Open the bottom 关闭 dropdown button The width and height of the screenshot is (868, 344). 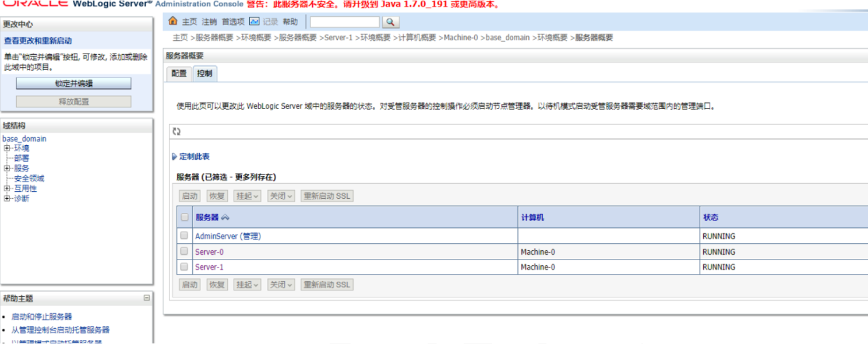(x=281, y=285)
